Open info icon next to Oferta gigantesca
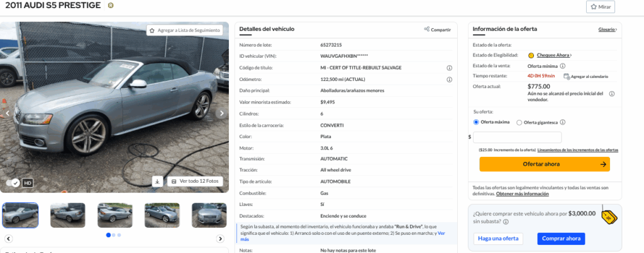The height and width of the screenshot is (253, 644). [563, 122]
